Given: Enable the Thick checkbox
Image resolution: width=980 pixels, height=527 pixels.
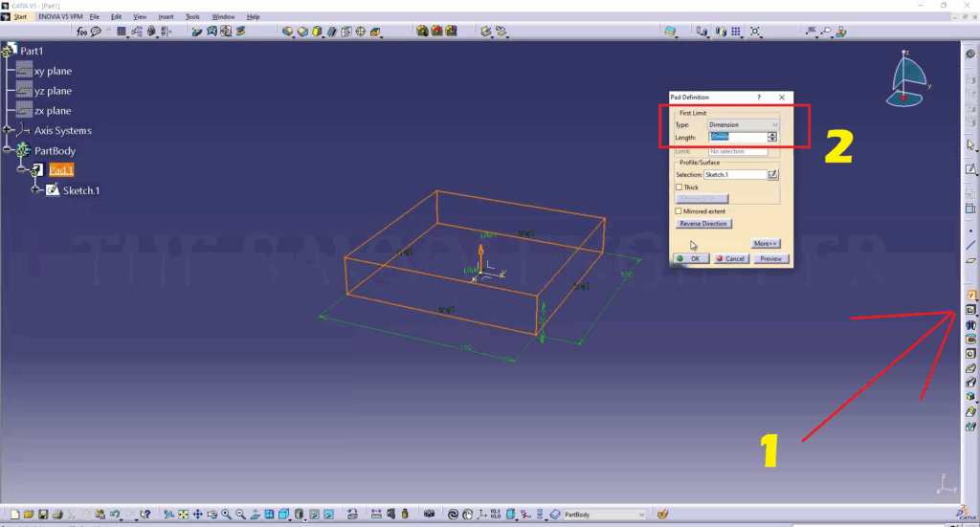Looking at the screenshot, I should click(679, 187).
